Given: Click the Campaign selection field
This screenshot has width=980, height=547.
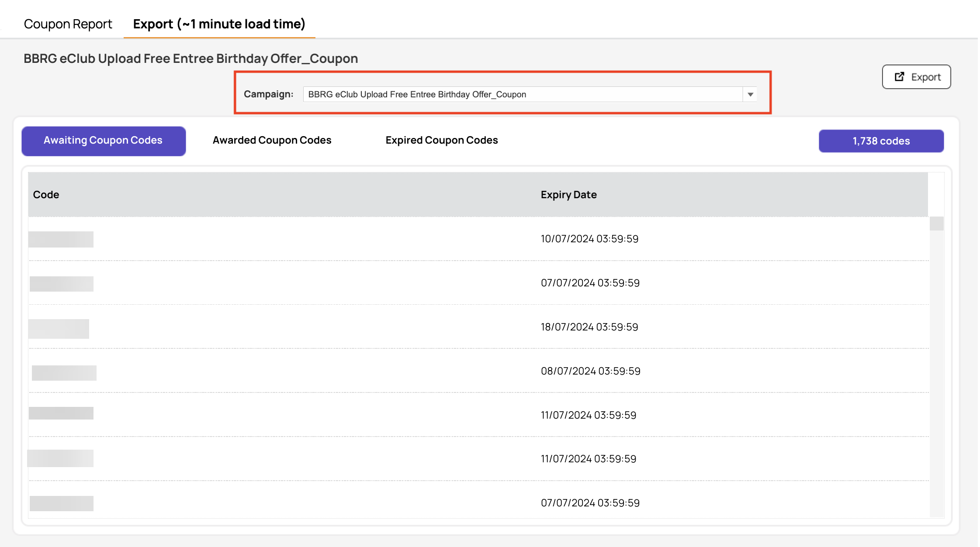Looking at the screenshot, I should pos(530,94).
